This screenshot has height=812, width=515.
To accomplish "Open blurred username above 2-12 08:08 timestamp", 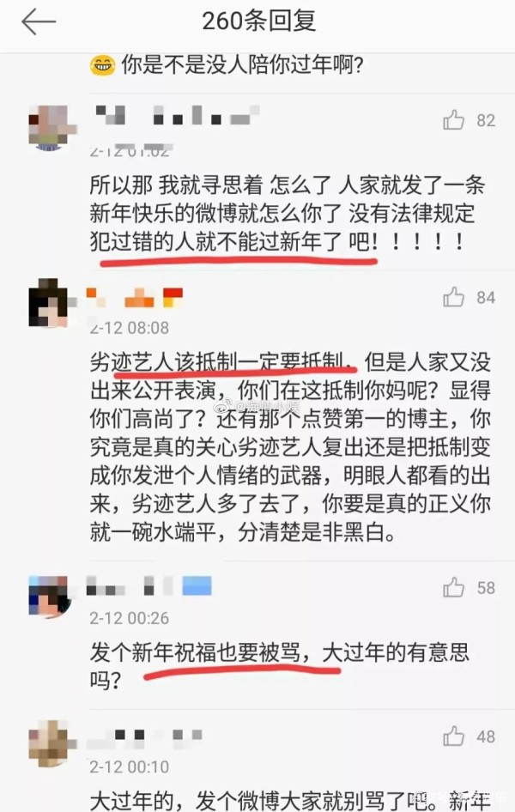I will (135, 297).
